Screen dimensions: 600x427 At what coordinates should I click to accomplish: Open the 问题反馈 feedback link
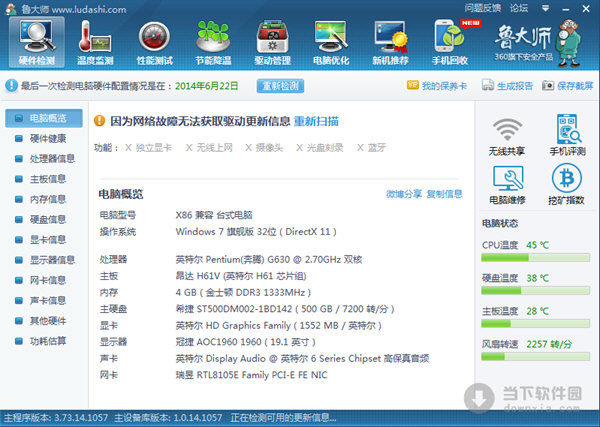pyautogui.click(x=483, y=8)
